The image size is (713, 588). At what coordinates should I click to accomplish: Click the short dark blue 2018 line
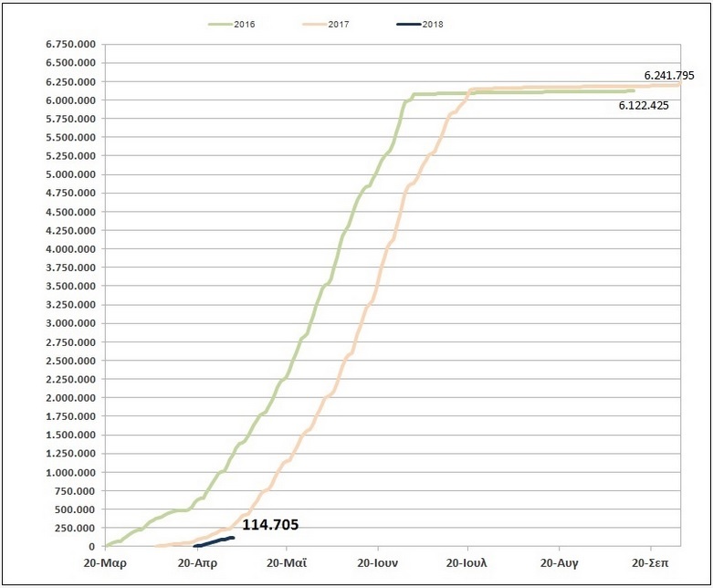tap(216, 541)
